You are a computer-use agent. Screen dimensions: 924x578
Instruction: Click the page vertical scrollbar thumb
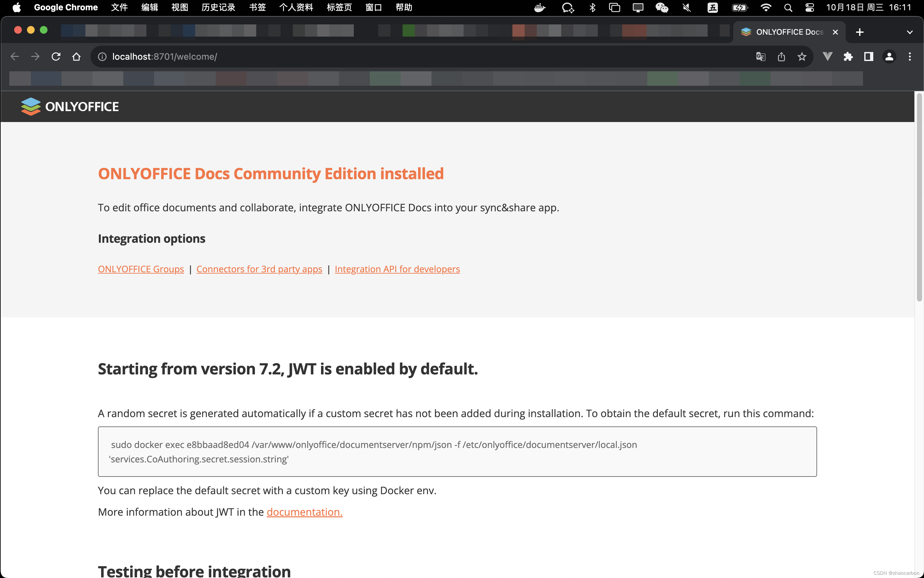(x=919, y=197)
